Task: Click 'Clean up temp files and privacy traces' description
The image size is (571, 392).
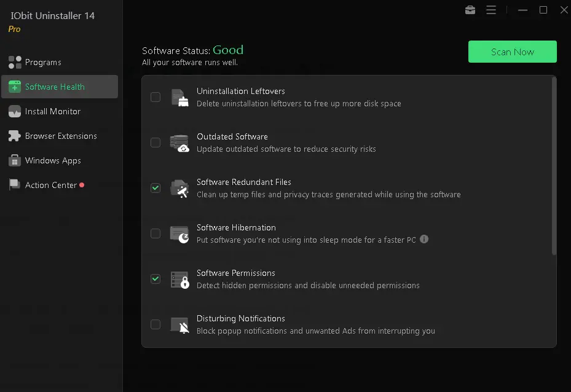Action: coord(328,194)
